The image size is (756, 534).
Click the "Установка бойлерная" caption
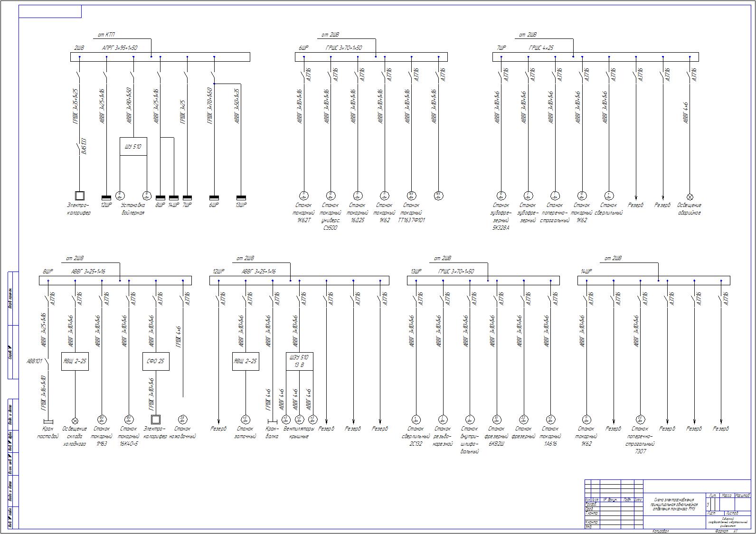133,209
